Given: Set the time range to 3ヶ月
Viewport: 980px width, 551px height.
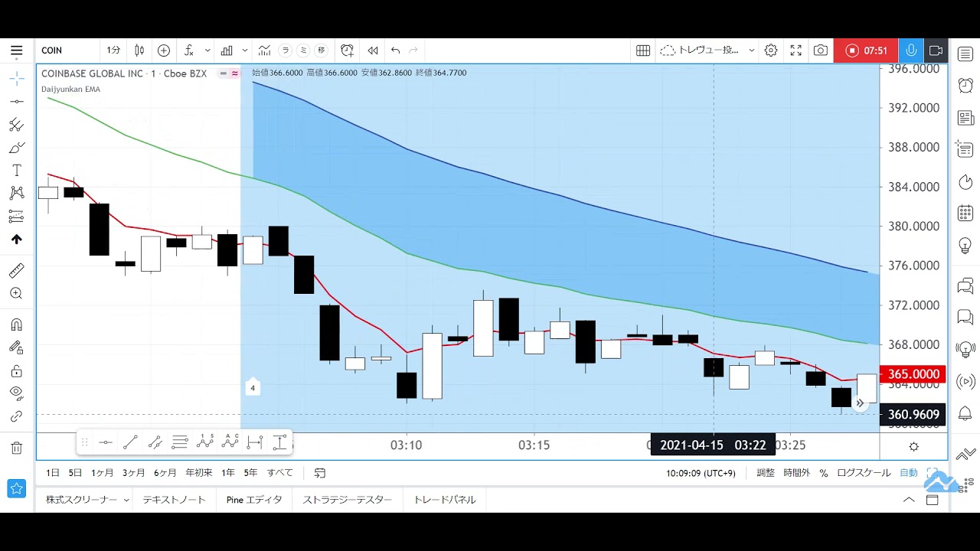Looking at the screenshot, I should (x=133, y=473).
